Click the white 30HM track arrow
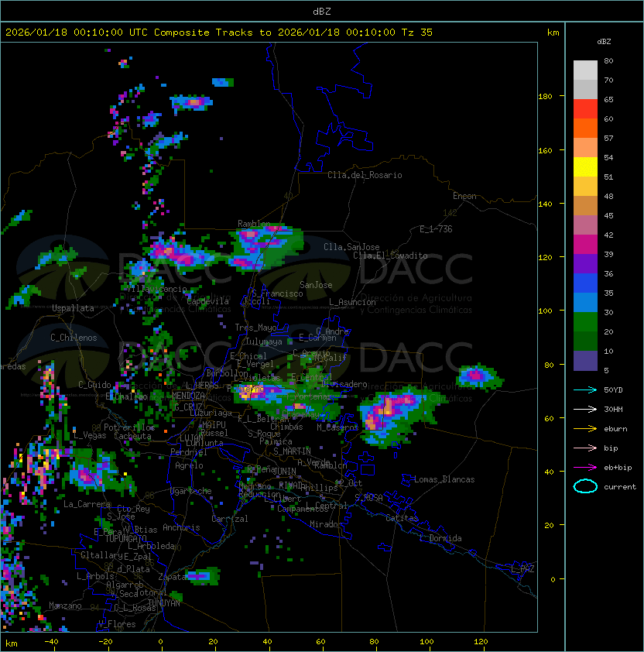The width and height of the screenshot is (644, 652). pyautogui.click(x=585, y=409)
